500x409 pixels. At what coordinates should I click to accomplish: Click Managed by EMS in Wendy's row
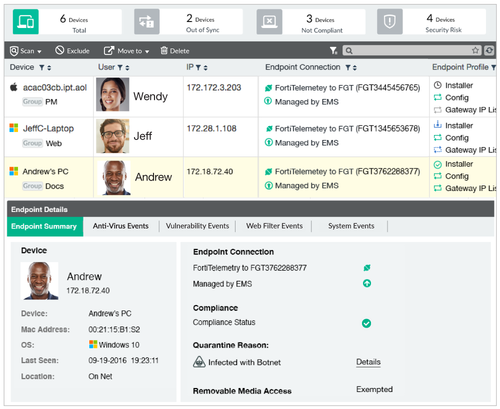302,102
